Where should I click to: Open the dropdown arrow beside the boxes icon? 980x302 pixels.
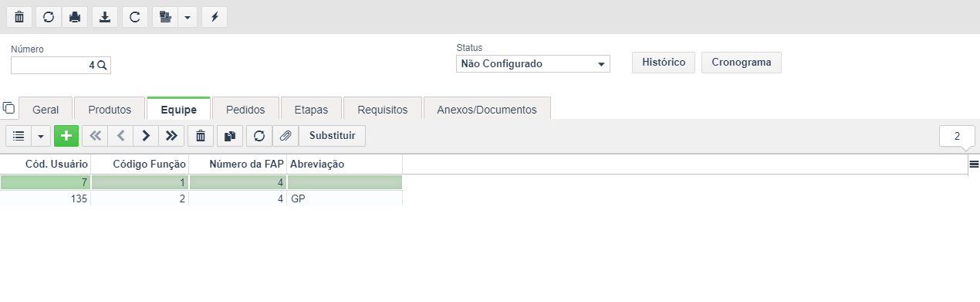[x=187, y=17]
